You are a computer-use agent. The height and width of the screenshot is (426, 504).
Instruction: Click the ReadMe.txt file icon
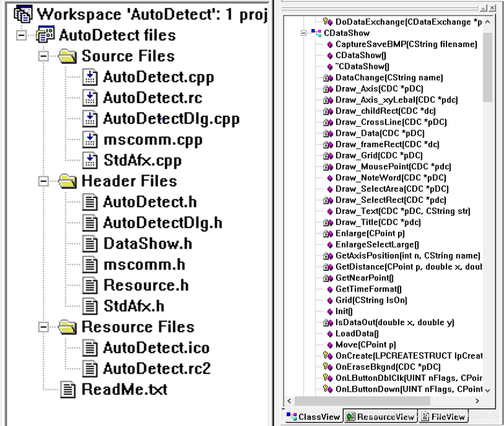(68, 390)
